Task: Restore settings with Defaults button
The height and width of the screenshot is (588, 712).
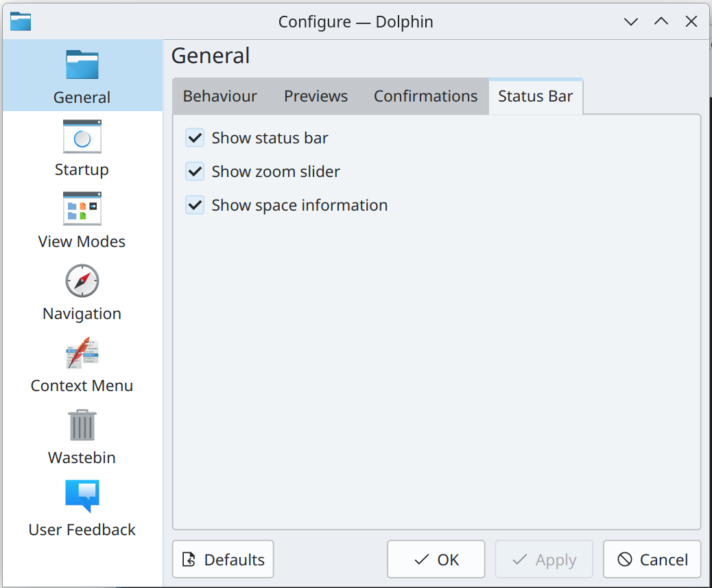Action: pos(223,560)
